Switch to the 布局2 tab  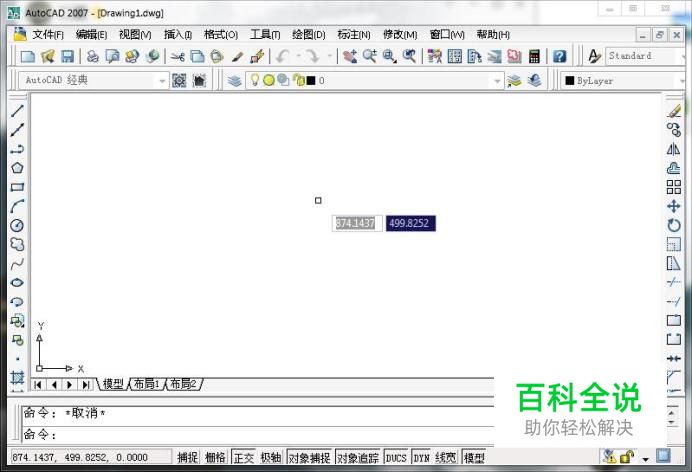184,384
